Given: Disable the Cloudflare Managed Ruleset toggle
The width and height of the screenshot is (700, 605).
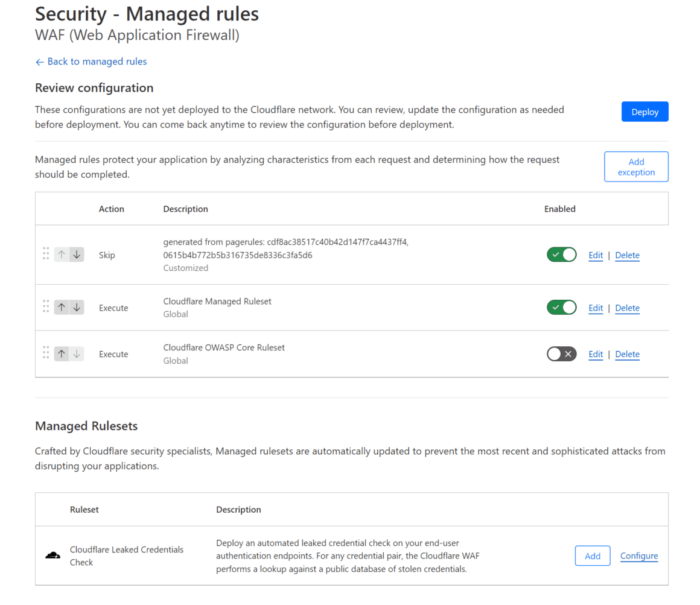Looking at the screenshot, I should (x=561, y=307).
